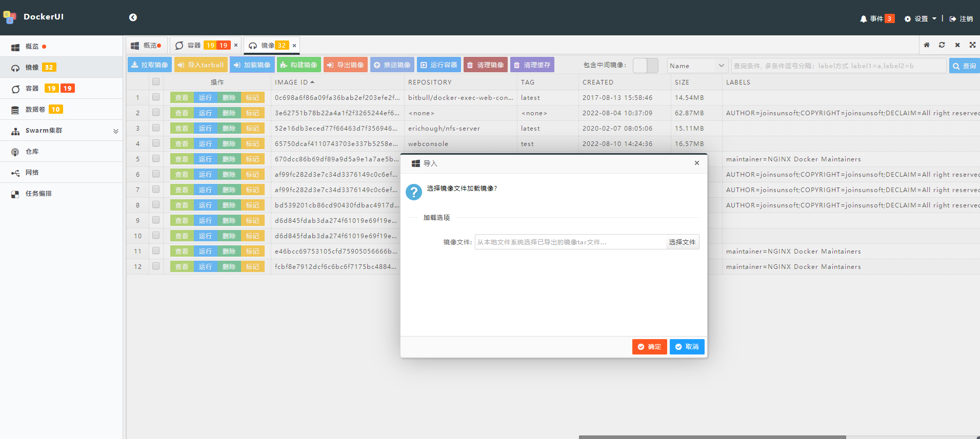
Task: Switch to the Containers tab
Action: click(x=203, y=46)
